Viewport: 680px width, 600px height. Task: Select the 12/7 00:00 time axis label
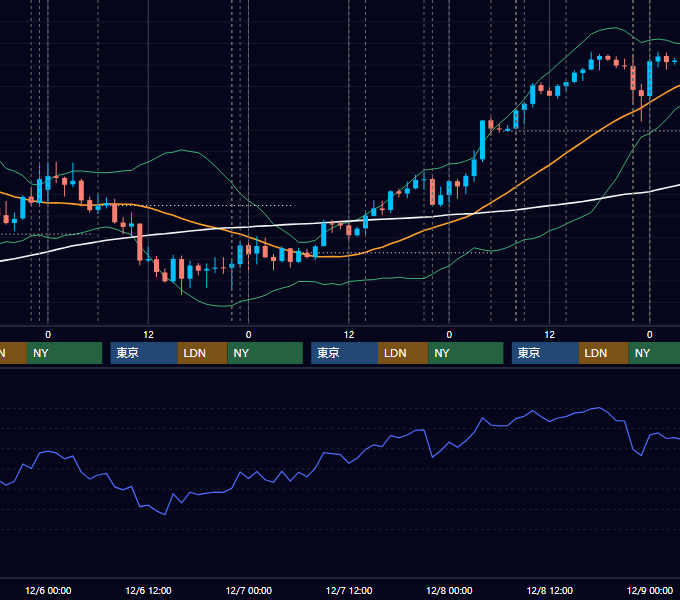[x=248, y=590]
